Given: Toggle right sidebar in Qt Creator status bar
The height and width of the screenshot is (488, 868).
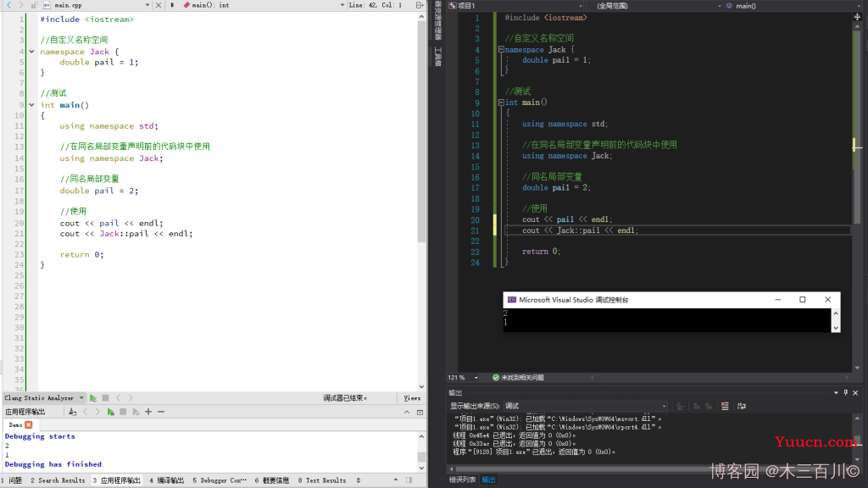Looking at the screenshot, I should click(x=409, y=480).
